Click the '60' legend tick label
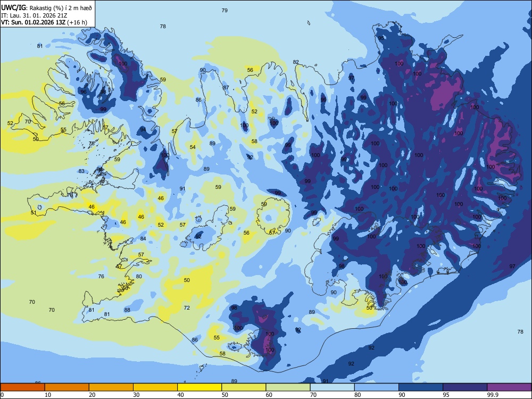532x399 pixels. point(269,395)
